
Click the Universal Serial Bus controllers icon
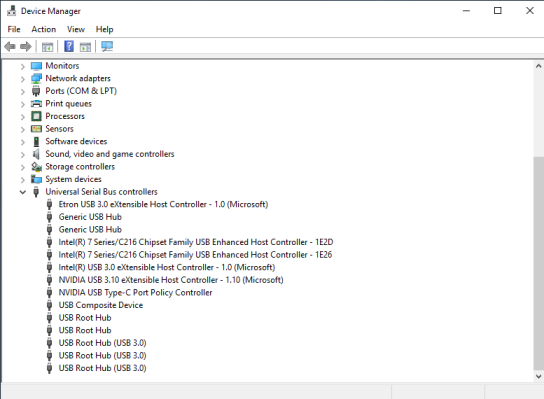pos(36,192)
